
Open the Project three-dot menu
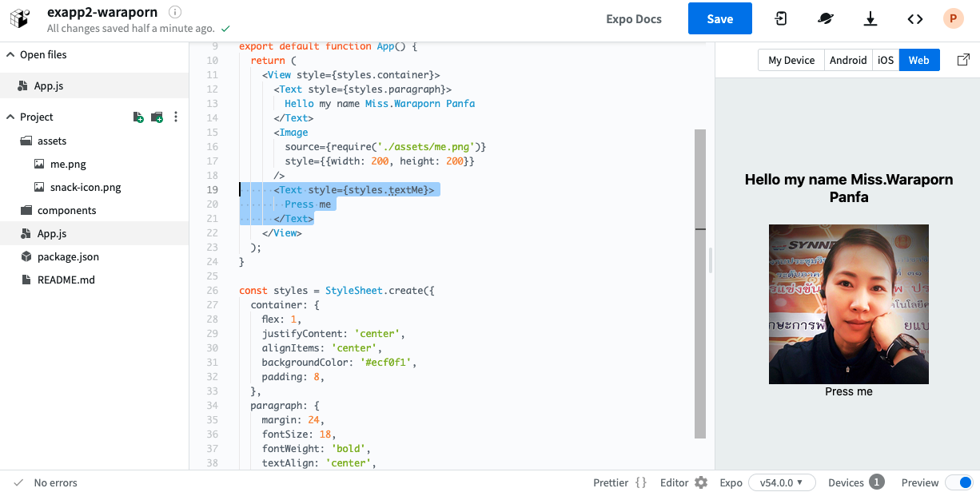176,117
